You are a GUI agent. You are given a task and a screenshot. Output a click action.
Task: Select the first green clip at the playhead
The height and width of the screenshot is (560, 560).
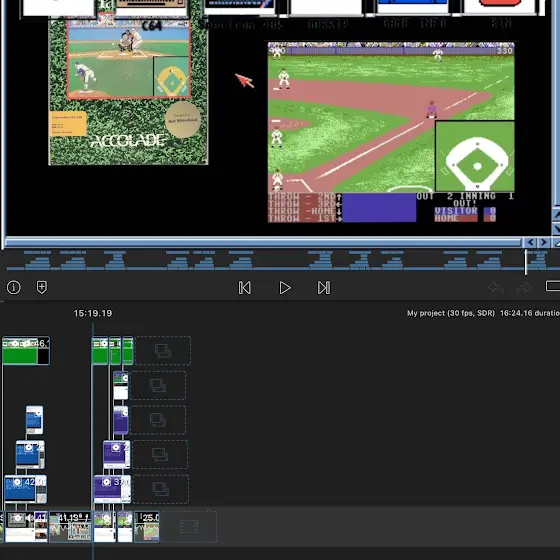100,350
